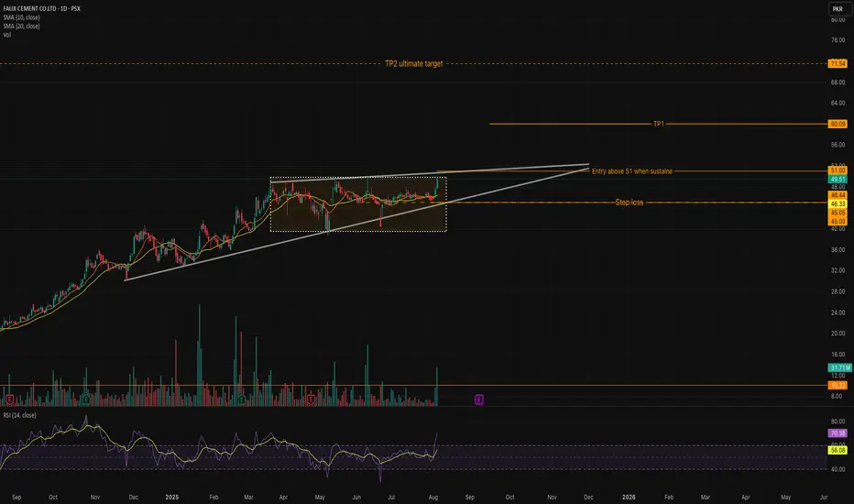Click the purple upcoming earnings E marker
Image resolution: width=854 pixels, height=504 pixels.
pyautogui.click(x=478, y=400)
